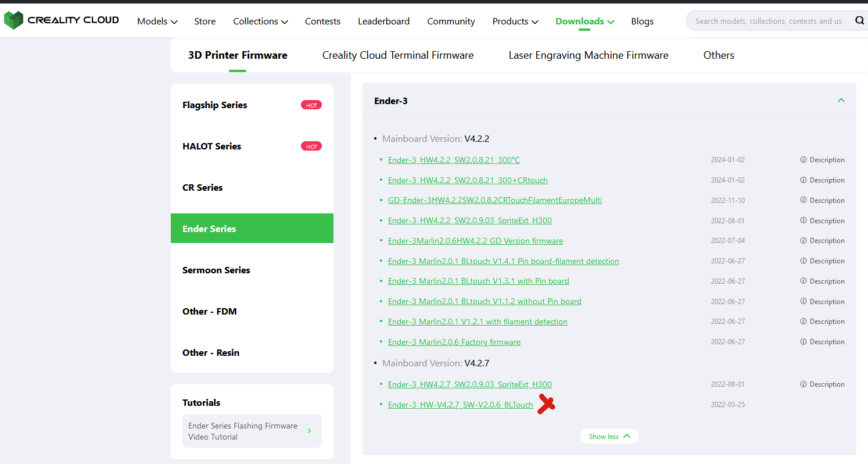Click the Mainboard Version: V4.2.7 label
The height and width of the screenshot is (464, 868).
click(x=436, y=363)
